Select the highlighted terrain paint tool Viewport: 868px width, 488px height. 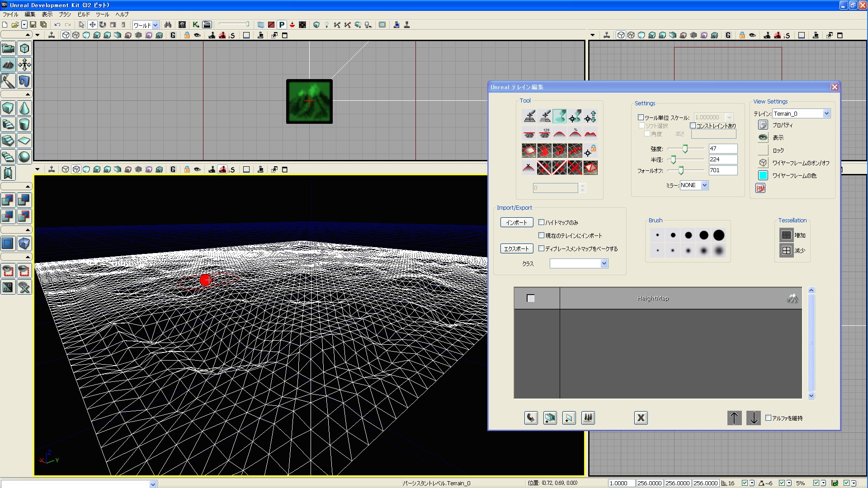click(x=559, y=117)
